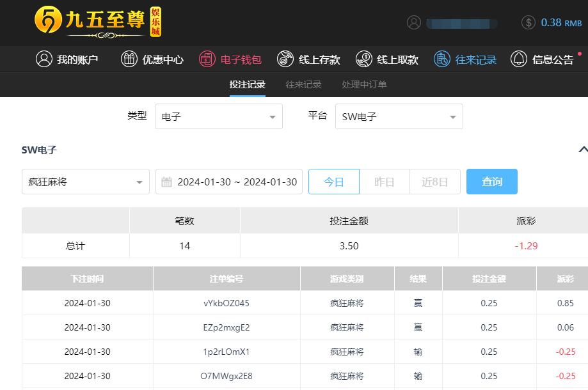
Task: Click the 0.38 RMB balance text
Action: (561, 22)
